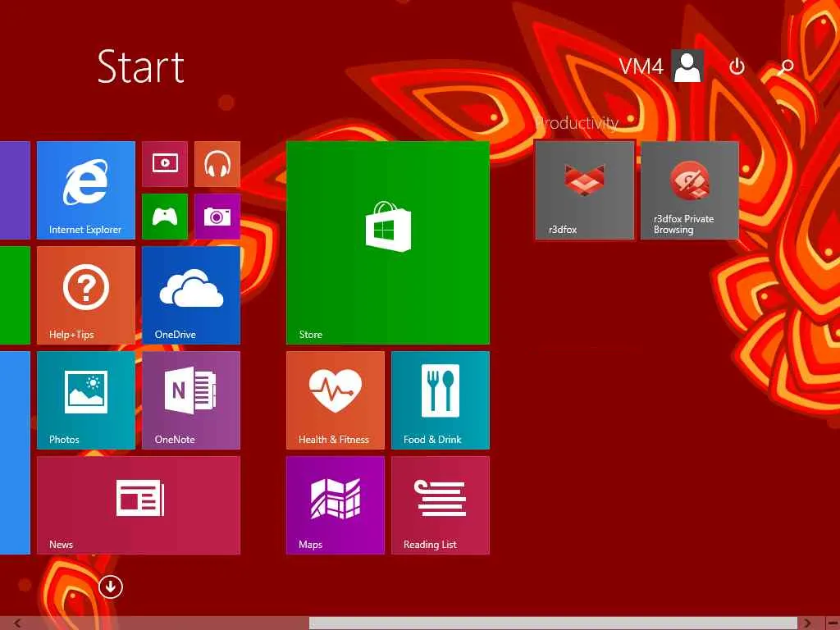Open the Photos tile
The image size is (840, 630).
coord(85,400)
